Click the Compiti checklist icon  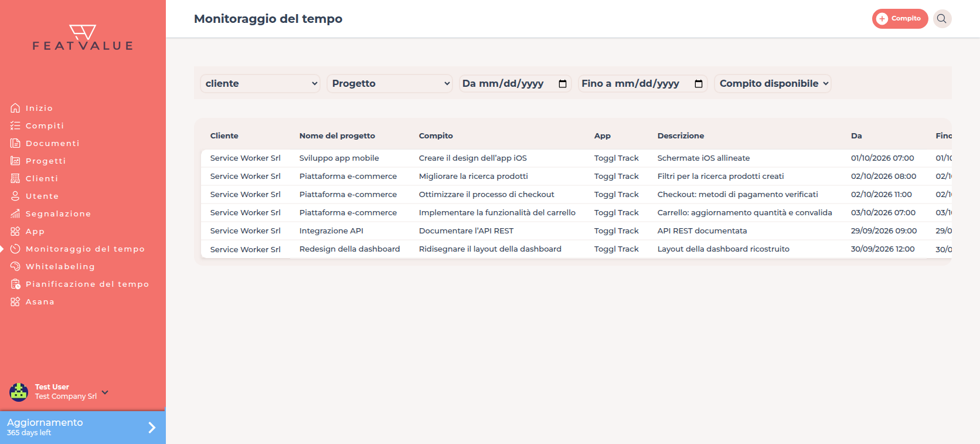click(15, 126)
